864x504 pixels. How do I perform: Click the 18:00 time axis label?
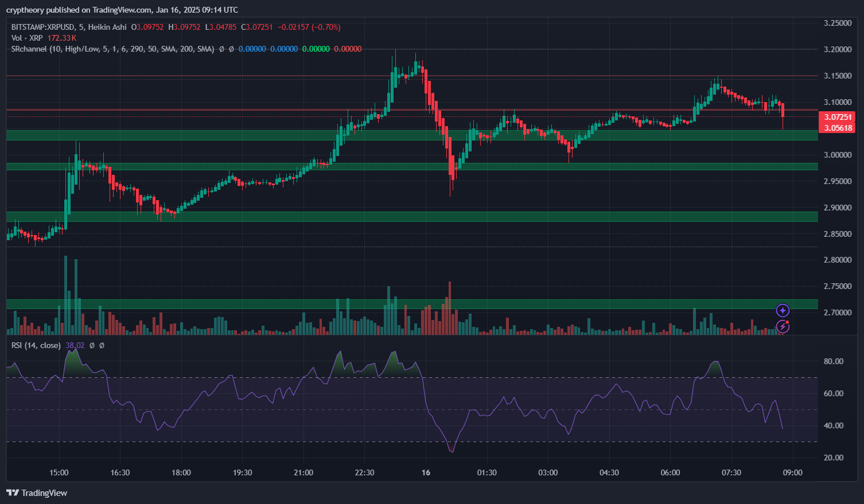(181, 472)
